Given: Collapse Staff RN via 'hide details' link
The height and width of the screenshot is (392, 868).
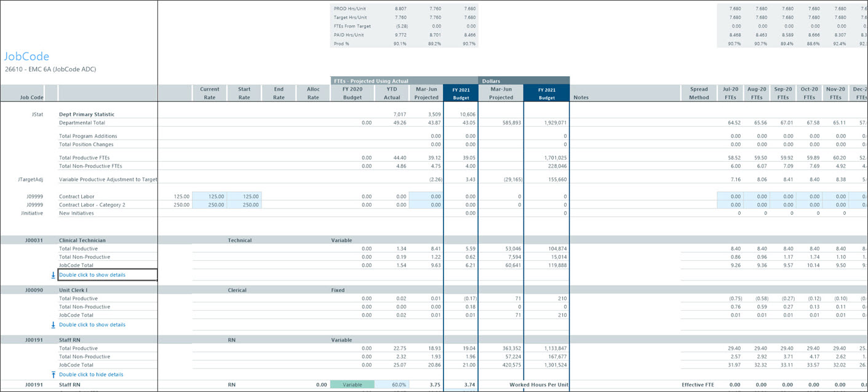Looking at the screenshot, I should click(x=91, y=374).
